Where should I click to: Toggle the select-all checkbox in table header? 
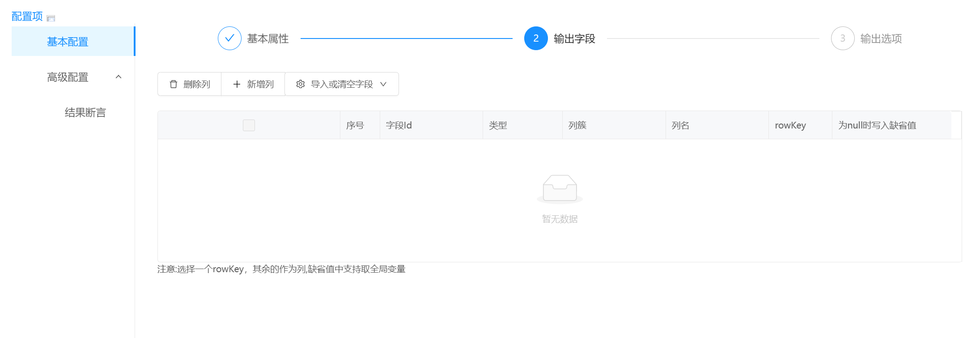(x=249, y=125)
